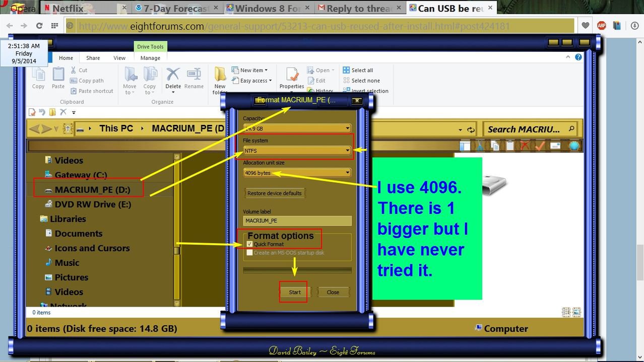This screenshot has height=362, width=644.
Task: Select Icons and Cursors library
Action: click(x=87, y=248)
